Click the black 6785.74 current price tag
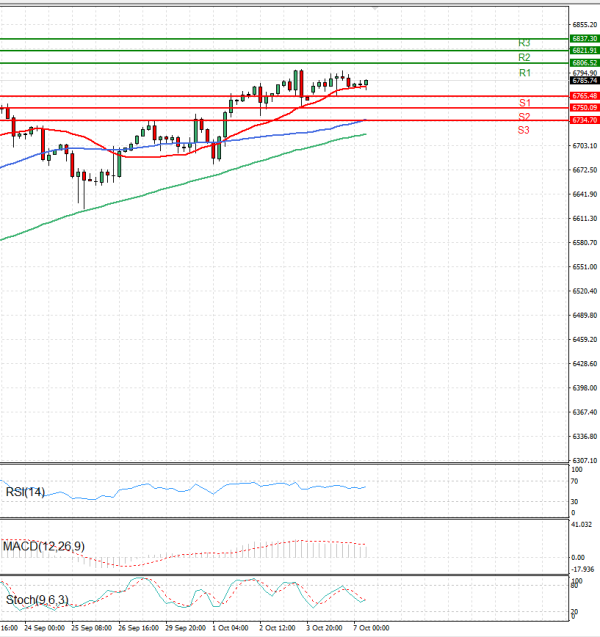The width and height of the screenshot is (600, 637). pos(583,81)
